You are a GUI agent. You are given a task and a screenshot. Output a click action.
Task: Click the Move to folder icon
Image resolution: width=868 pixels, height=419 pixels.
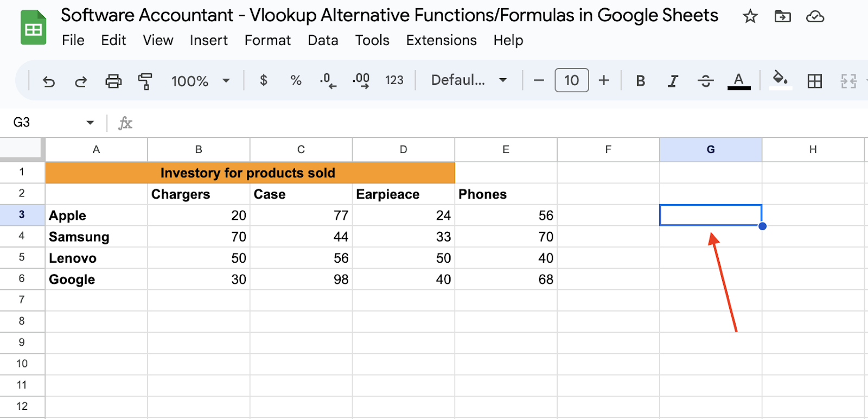pos(782,16)
